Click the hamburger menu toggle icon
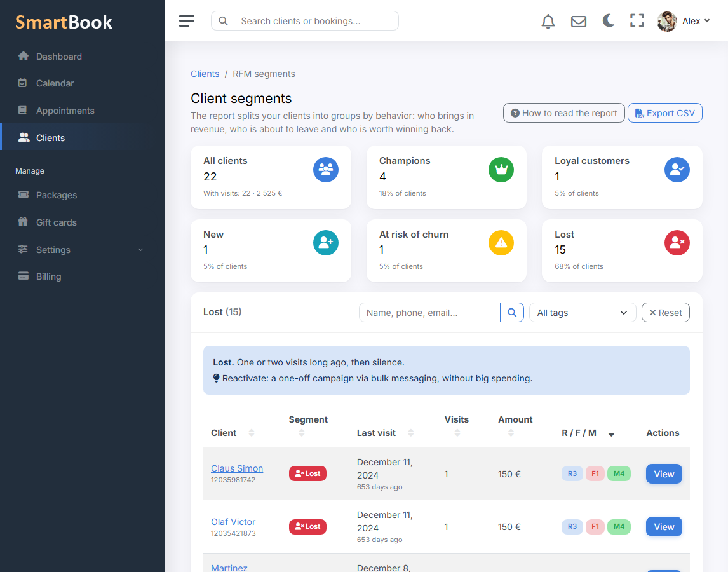 point(187,21)
